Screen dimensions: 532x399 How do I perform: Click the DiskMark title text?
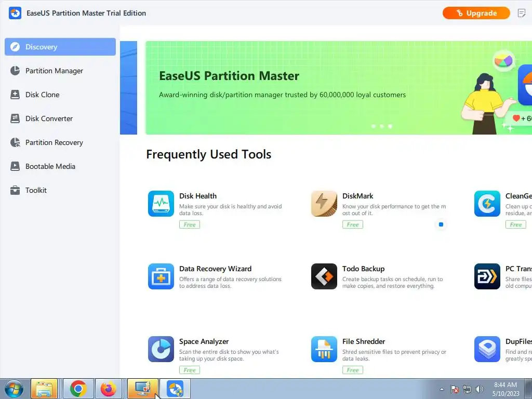(x=357, y=196)
